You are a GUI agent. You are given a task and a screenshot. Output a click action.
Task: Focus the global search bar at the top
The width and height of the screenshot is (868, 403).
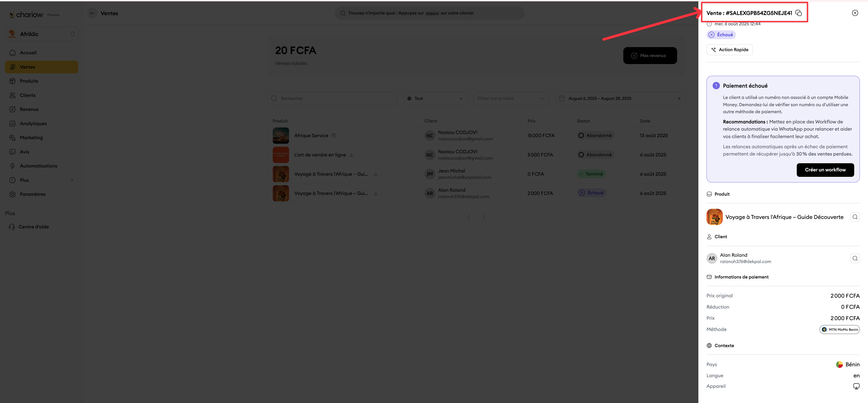click(429, 13)
